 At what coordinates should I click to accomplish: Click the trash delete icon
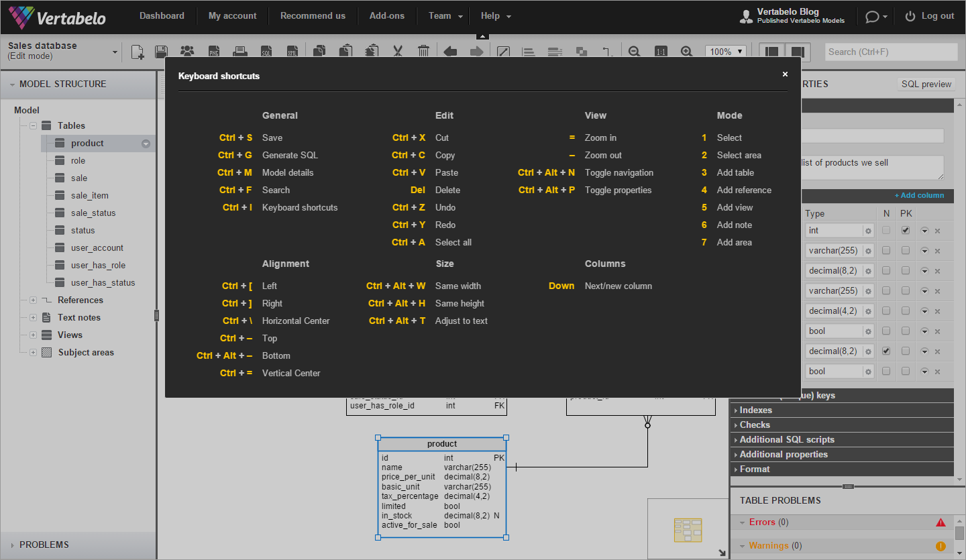click(423, 52)
